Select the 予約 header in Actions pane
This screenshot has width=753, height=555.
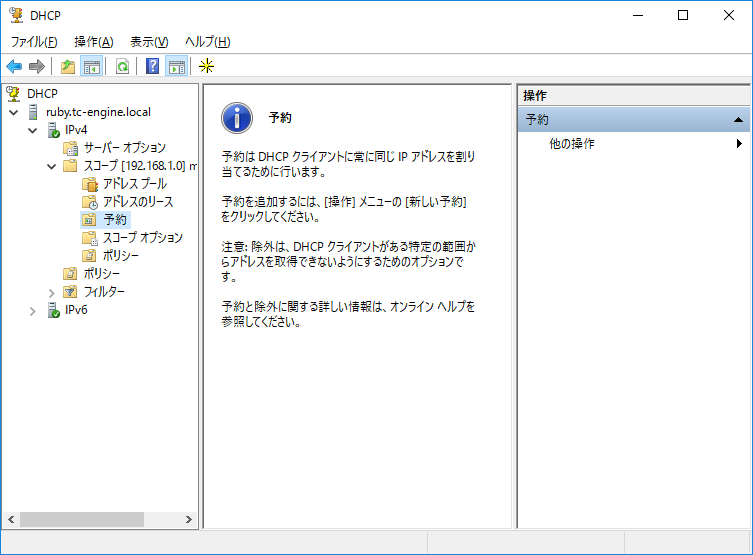634,120
